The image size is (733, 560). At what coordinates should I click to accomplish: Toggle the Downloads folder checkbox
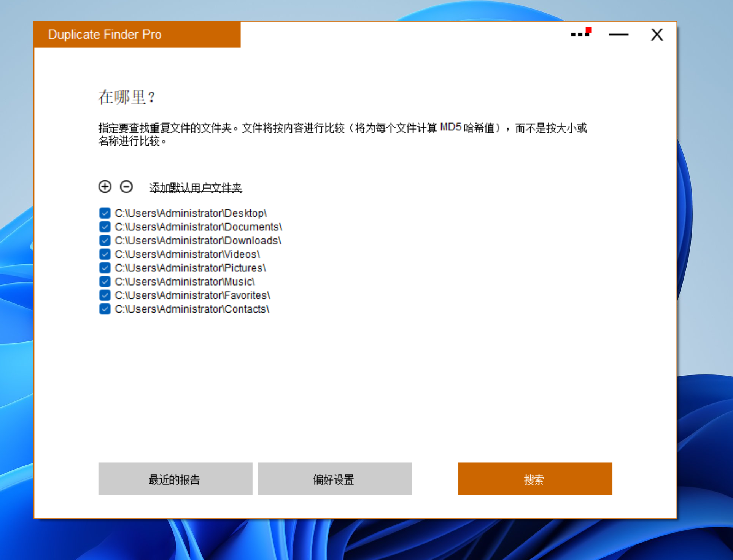105,240
